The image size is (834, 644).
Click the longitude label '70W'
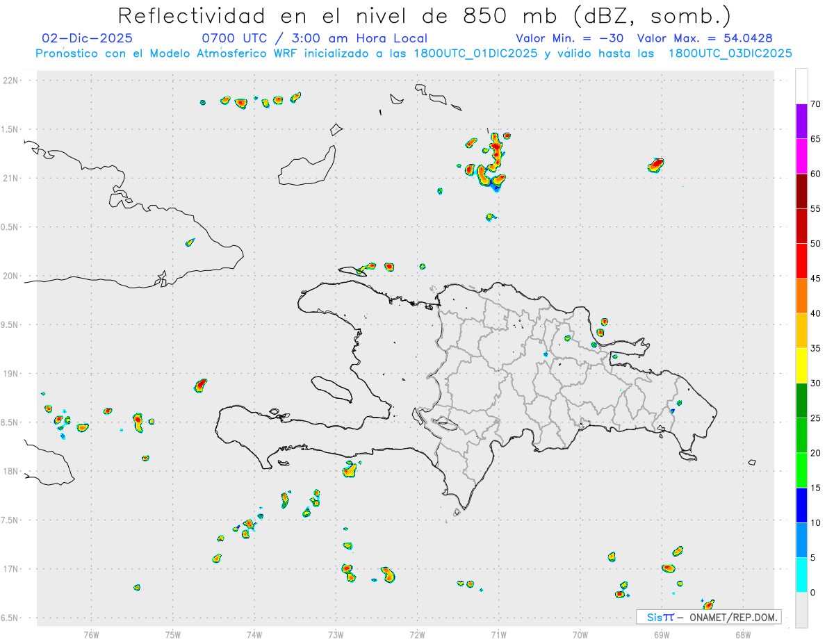tap(580, 634)
